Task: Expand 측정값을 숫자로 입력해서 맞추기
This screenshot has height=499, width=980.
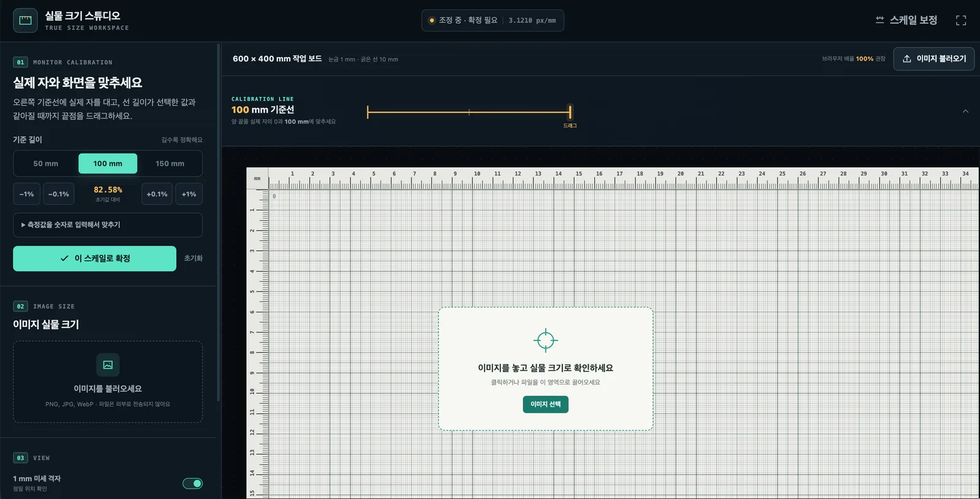Action: click(108, 225)
